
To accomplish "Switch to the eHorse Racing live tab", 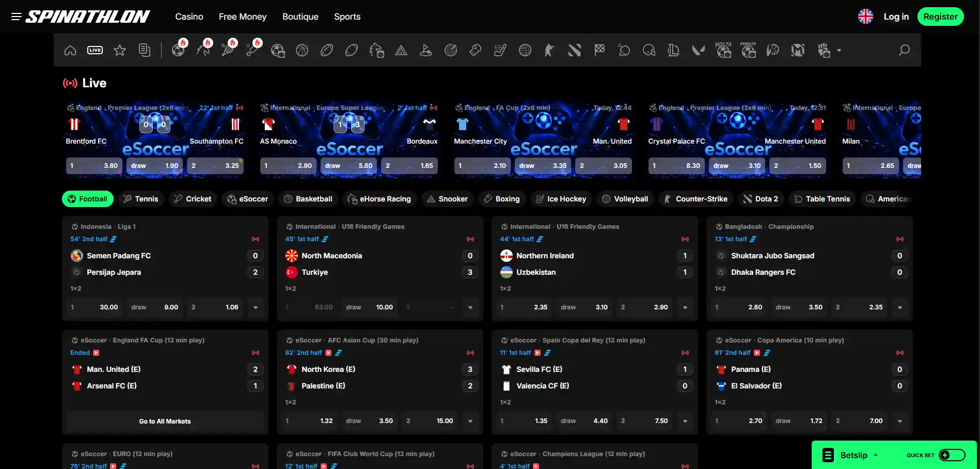I will pos(380,199).
